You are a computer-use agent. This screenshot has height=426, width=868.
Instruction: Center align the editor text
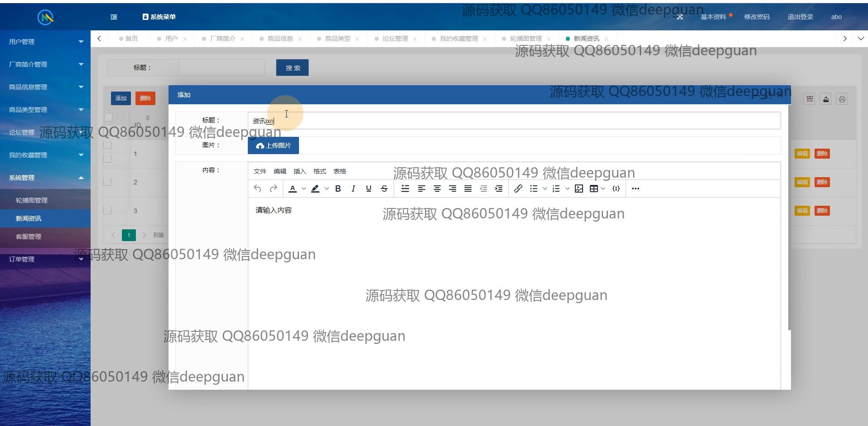click(437, 189)
